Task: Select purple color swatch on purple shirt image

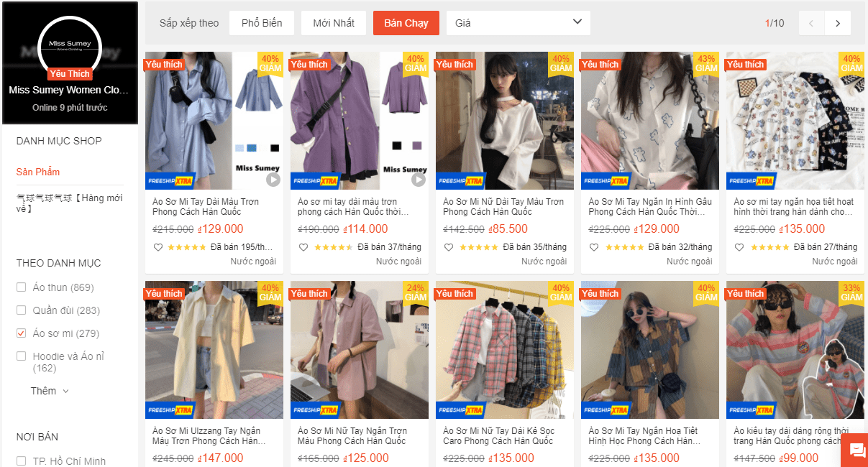Action: click(x=417, y=146)
